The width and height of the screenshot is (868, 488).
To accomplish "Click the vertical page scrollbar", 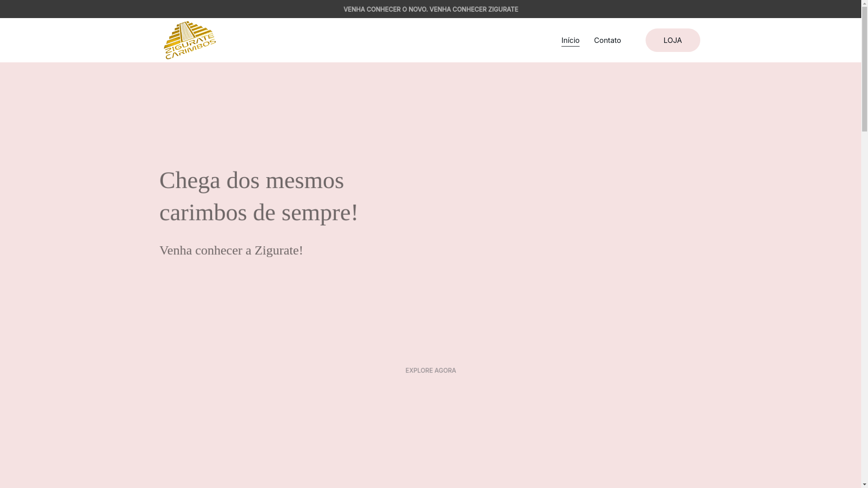I will pyautogui.click(x=864, y=244).
